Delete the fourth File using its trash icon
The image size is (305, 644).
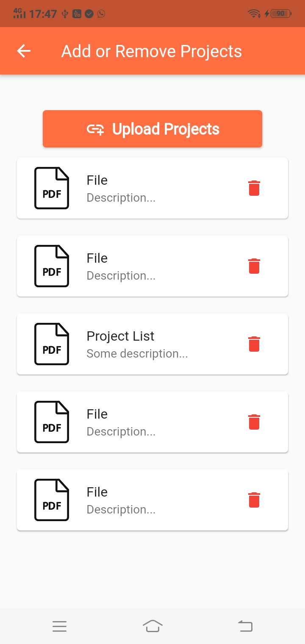(254, 422)
